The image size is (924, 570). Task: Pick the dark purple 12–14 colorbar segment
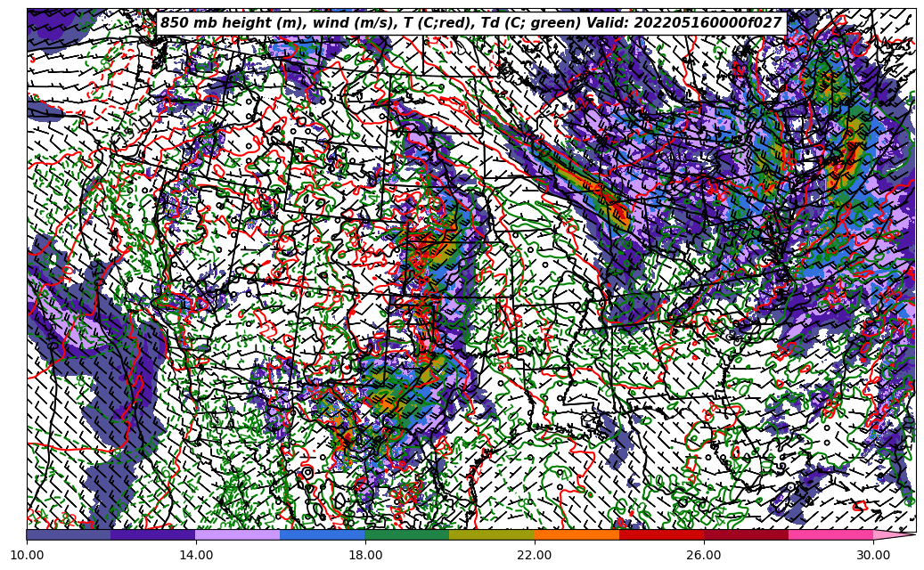(153, 534)
